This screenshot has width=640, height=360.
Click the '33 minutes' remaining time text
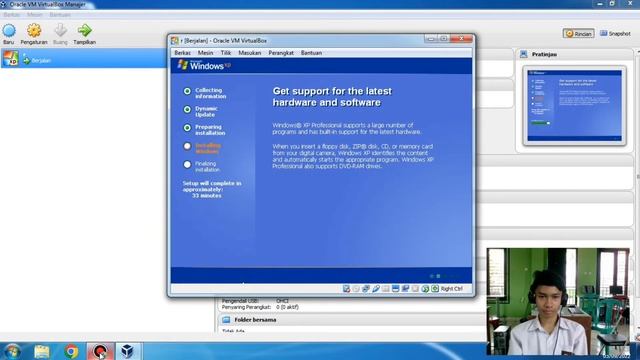(x=207, y=196)
